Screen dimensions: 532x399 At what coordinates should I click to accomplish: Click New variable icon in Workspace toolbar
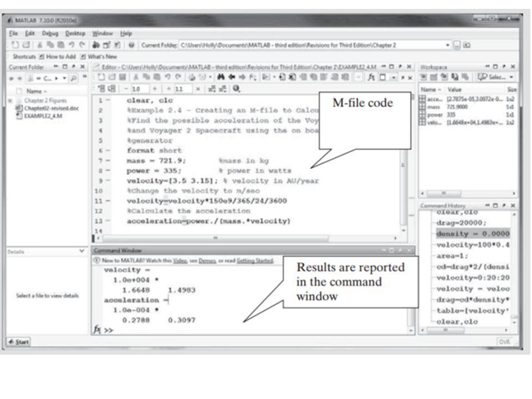423,78
